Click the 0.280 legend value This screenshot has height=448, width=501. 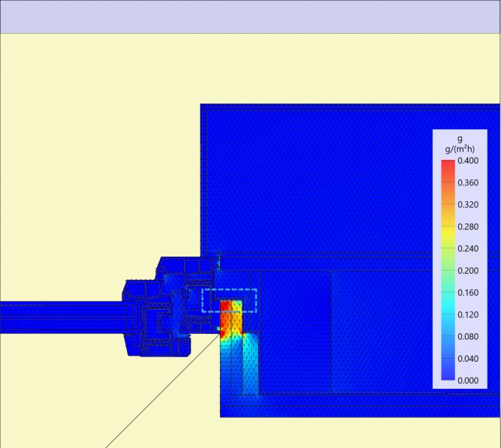[x=468, y=227]
